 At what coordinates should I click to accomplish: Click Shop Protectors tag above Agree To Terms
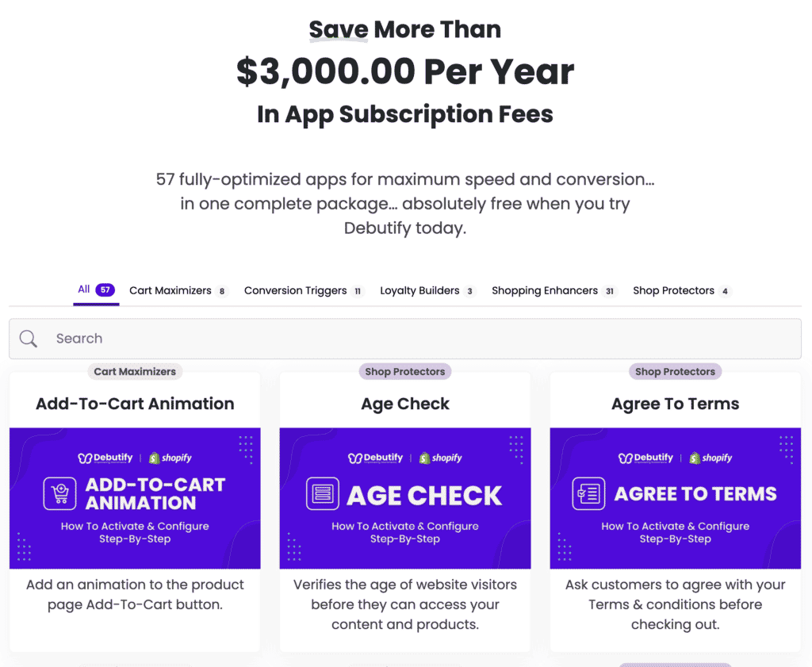pos(676,371)
